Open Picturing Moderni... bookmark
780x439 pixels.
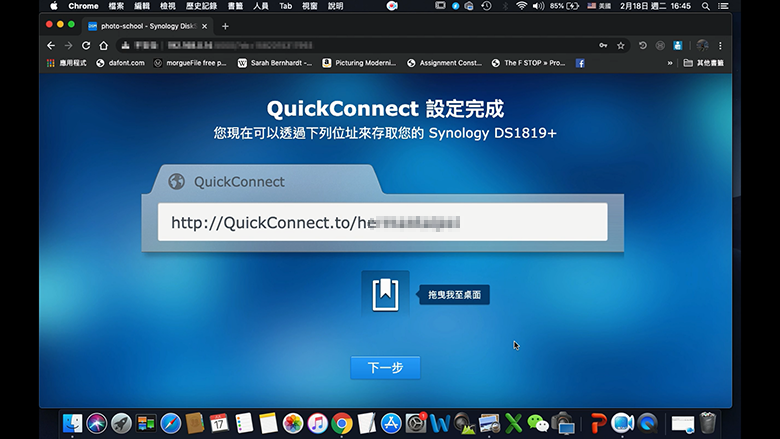coord(359,63)
